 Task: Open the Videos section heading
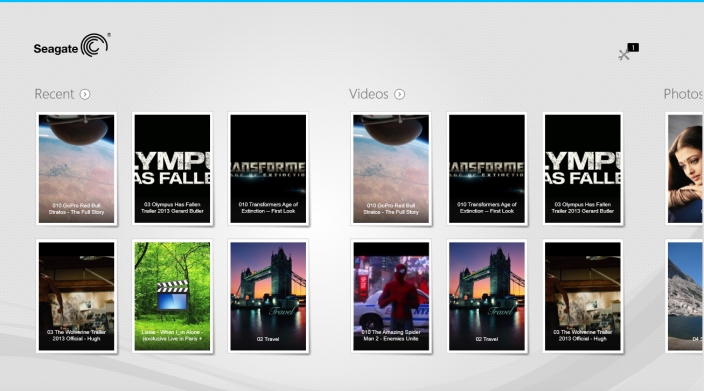369,94
